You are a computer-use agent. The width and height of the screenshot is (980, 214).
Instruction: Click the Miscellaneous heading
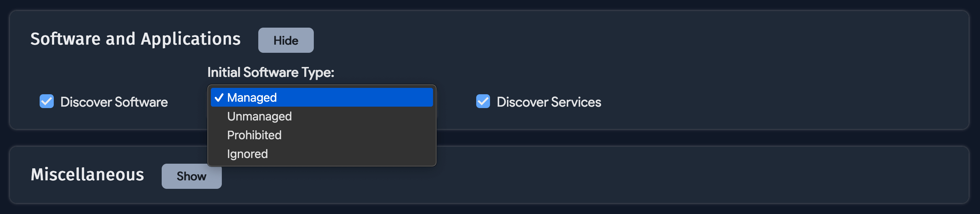pos(88,175)
